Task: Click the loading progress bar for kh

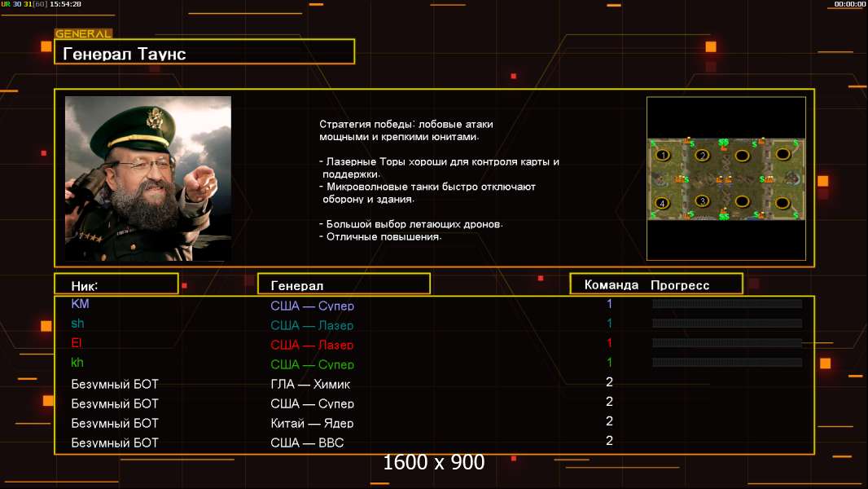Action: coord(727,362)
